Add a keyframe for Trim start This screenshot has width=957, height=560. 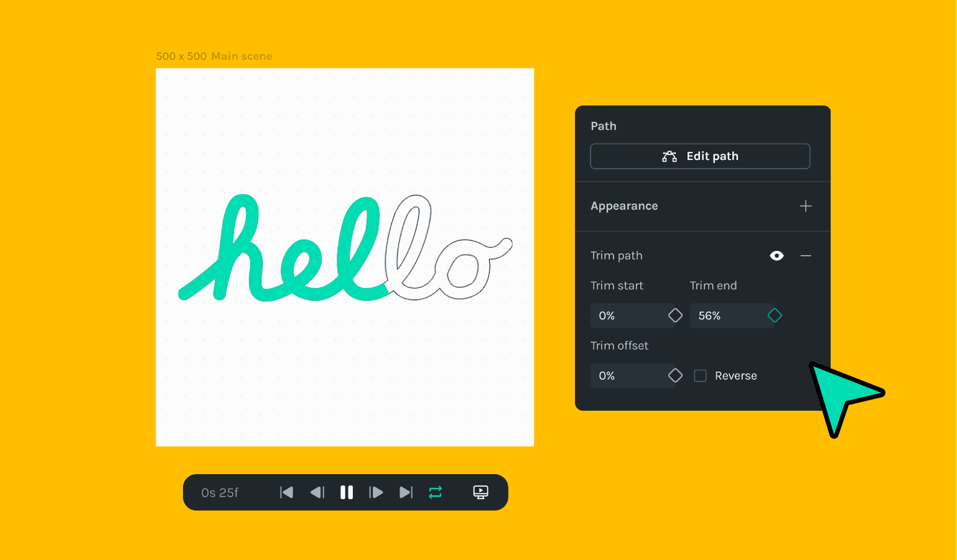tap(675, 315)
